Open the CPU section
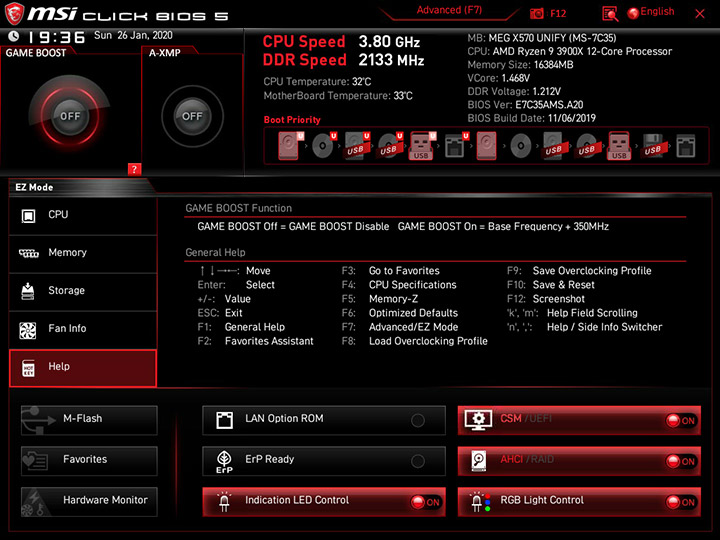 point(83,215)
